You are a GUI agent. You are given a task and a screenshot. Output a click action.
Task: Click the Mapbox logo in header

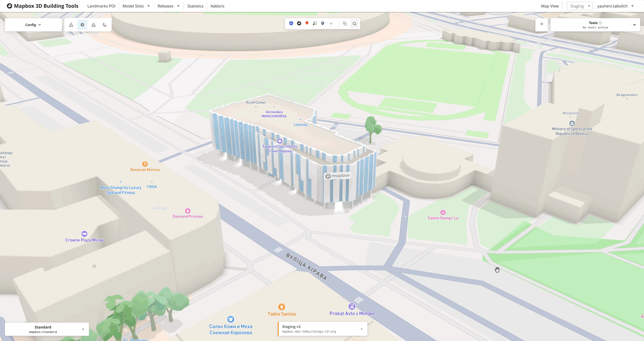(x=9, y=6)
